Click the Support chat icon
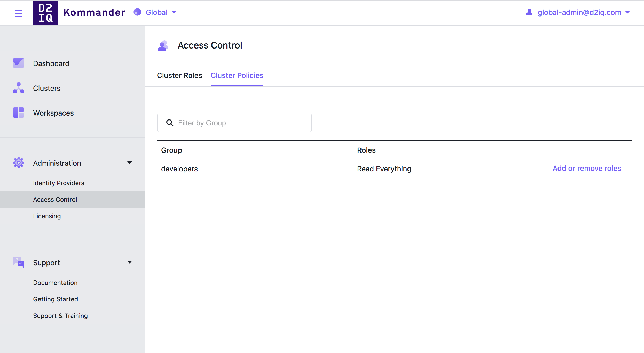The height and width of the screenshot is (353, 644). [x=19, y=262]
